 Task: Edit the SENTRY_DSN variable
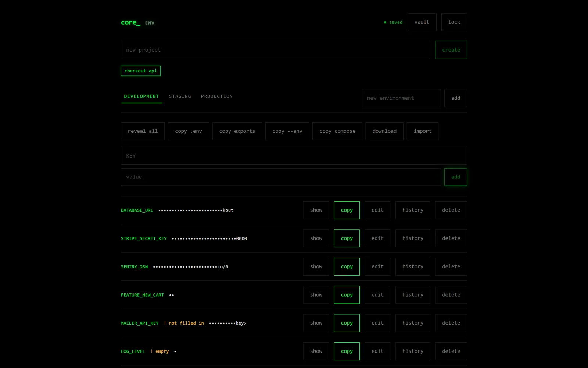377,267
